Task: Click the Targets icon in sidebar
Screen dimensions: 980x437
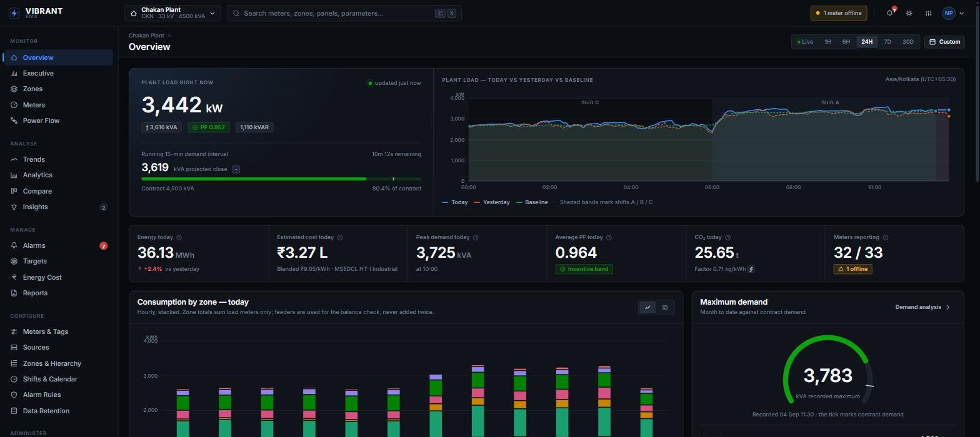Action: coord(14,262)
